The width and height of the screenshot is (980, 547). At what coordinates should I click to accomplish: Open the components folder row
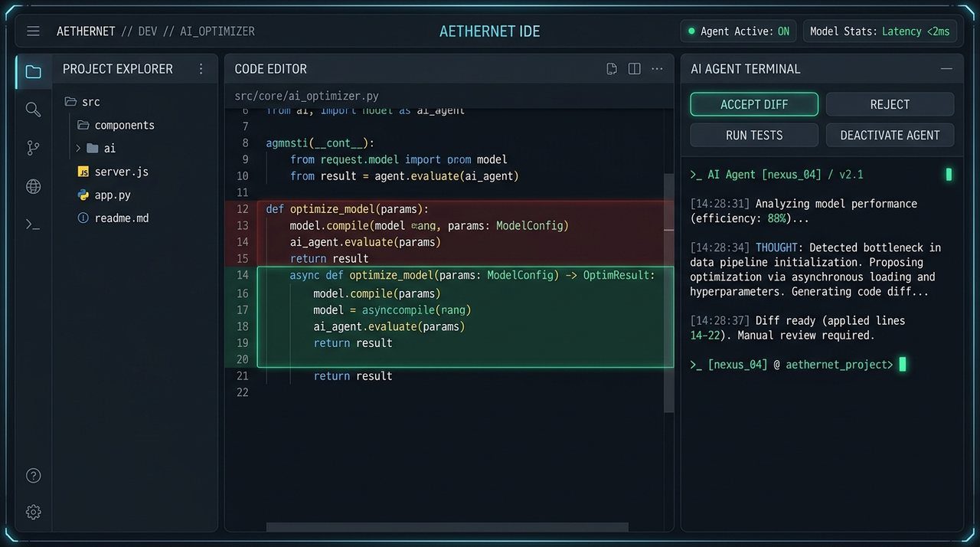pos(135,125)
